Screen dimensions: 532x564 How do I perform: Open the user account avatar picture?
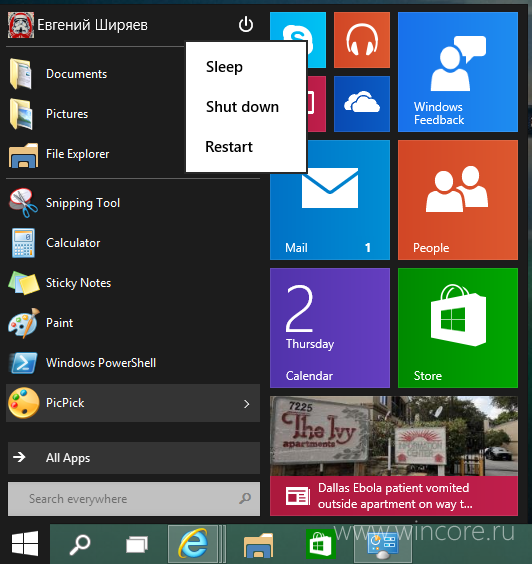tap(21, 24)
